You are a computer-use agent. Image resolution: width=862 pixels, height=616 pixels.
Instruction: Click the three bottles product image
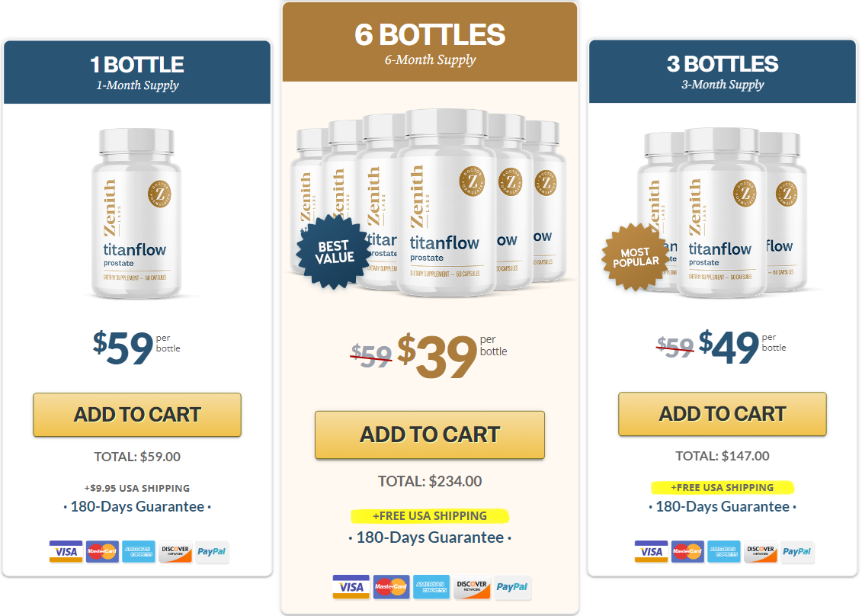pyautogui.click(x=722, y=213)
